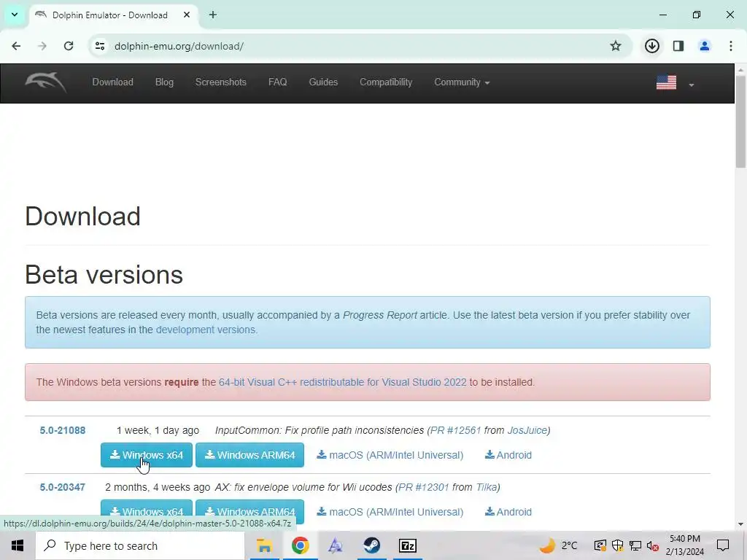Open Chrome from the taskbar
This screenshot has width=747, height=560.
(x=300, y=545)
